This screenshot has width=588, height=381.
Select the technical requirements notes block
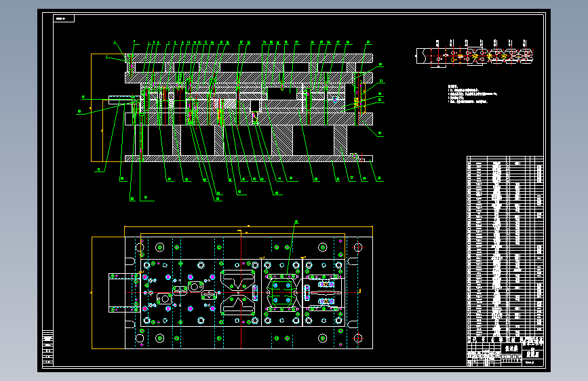click(x=473, y=94)
